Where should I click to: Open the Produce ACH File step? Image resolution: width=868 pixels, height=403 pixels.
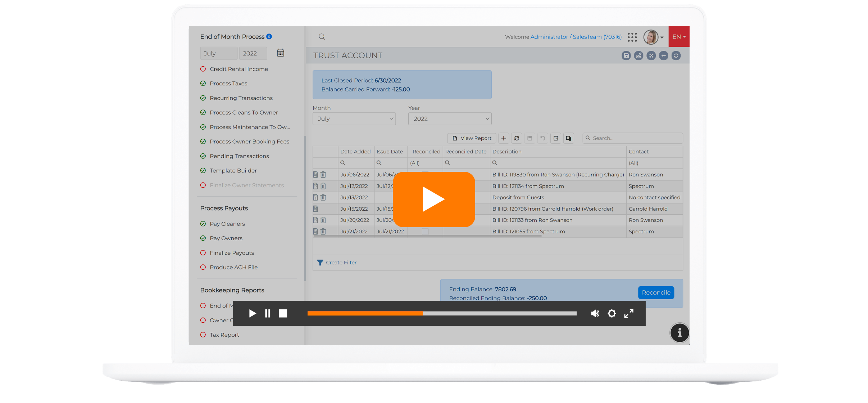pyautogui.click(x=233, y=267)
